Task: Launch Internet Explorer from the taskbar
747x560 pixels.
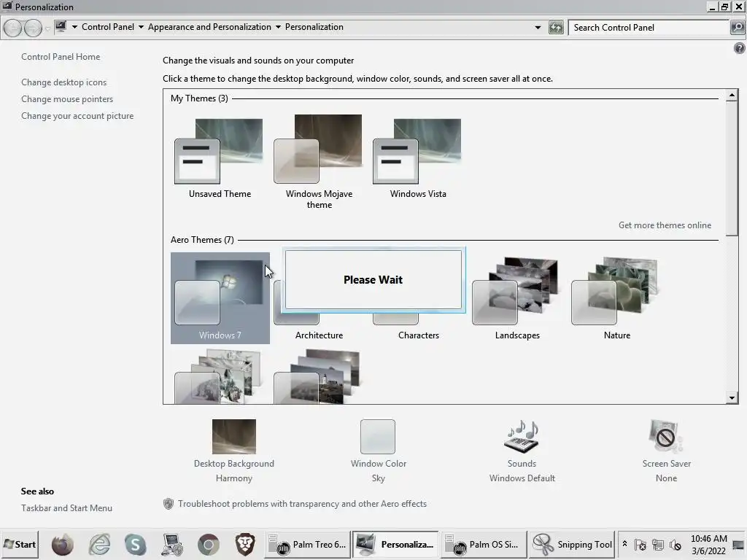Action: pyautogui.click(x=99, y=544)
